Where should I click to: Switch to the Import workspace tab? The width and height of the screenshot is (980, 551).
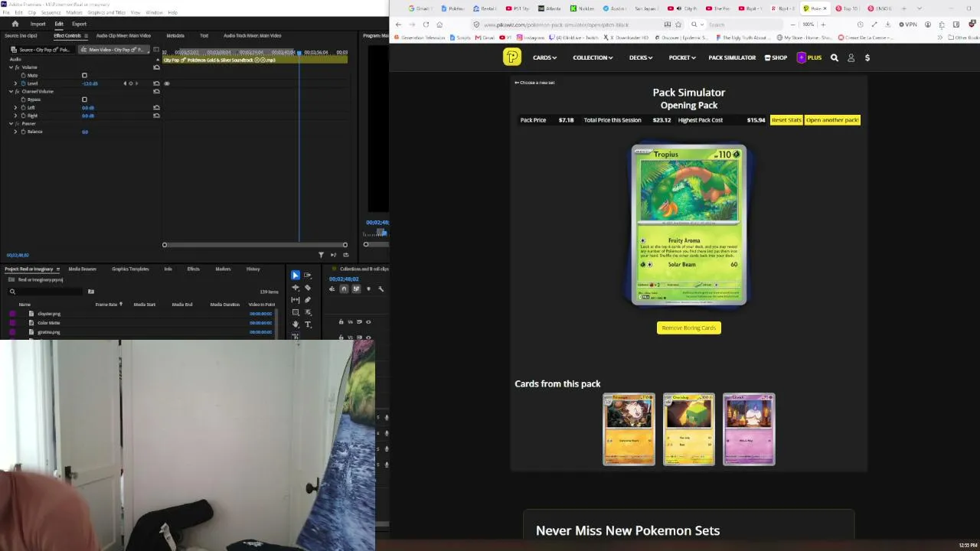click(38, 24)
